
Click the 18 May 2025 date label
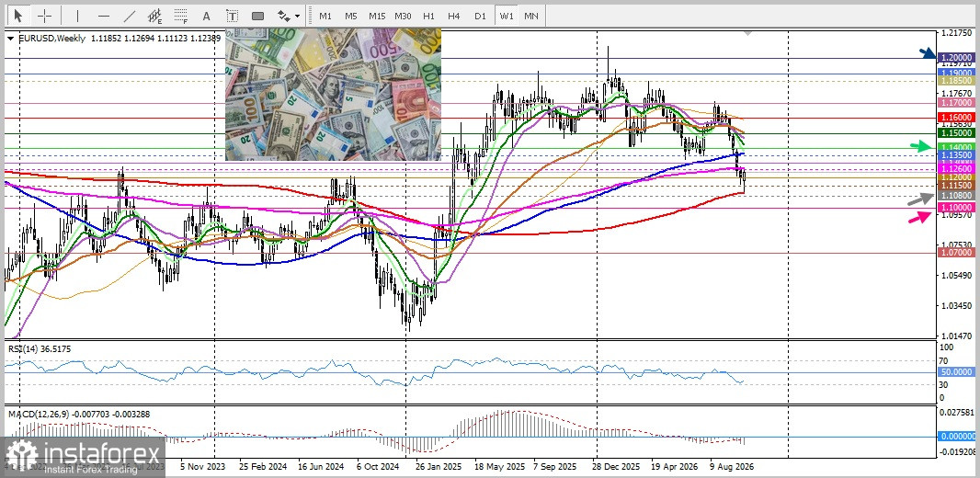pos(499,466)
